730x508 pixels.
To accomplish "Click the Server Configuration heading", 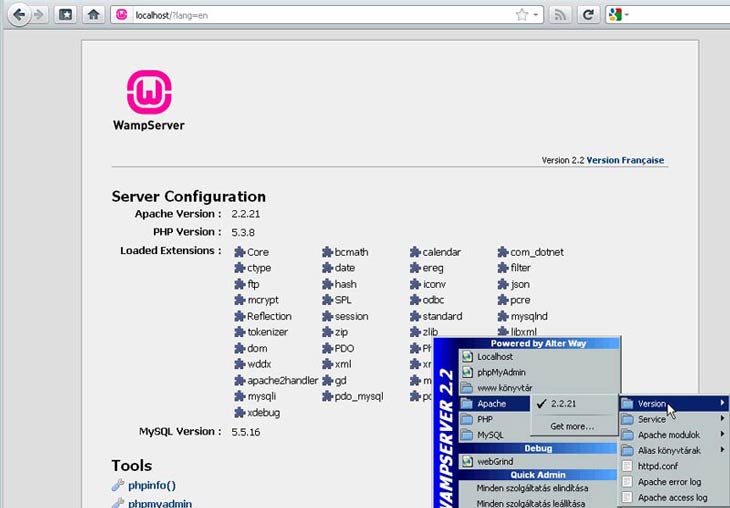I will pyautogui.click(x=189, y=196).
